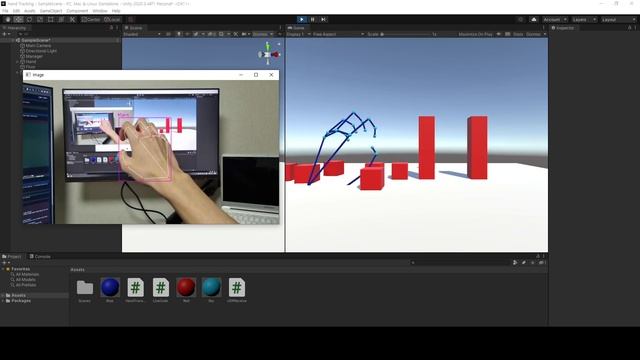The image size is (640, 360).
Task: Toggle Maximize On Play
Action: pyautogui.click(x=475, y=34)
